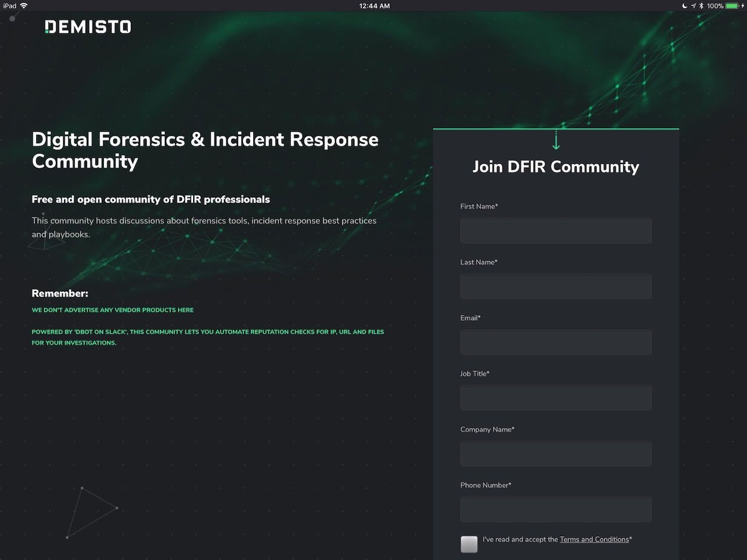
Task: Tap the Do Not Disturb moon icon
Action: point(685,6)
